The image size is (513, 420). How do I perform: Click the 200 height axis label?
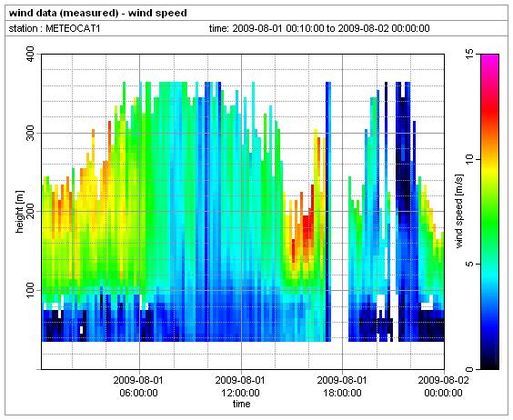tap(30, 211)
